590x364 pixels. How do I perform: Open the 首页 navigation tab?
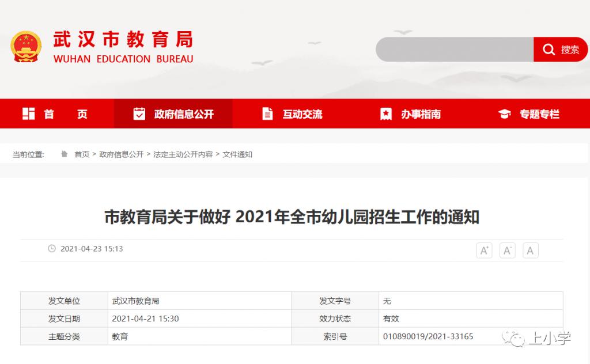point(57,113)
